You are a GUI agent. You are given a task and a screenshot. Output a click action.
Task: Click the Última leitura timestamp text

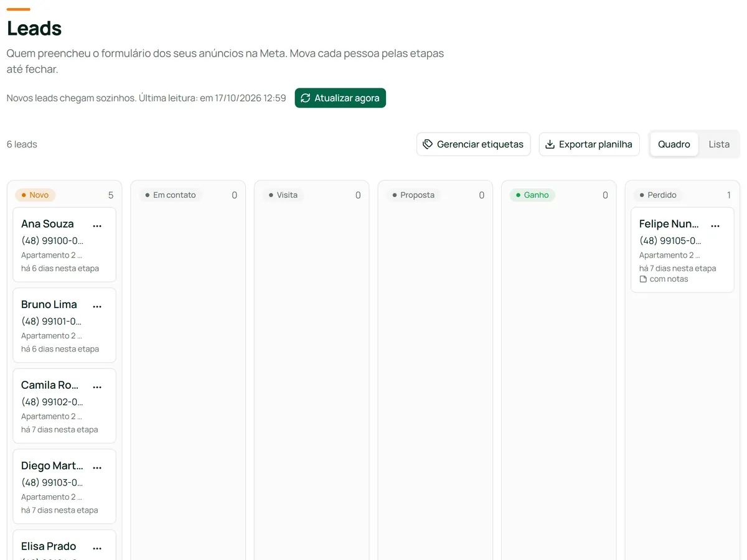tap(212, 98)
